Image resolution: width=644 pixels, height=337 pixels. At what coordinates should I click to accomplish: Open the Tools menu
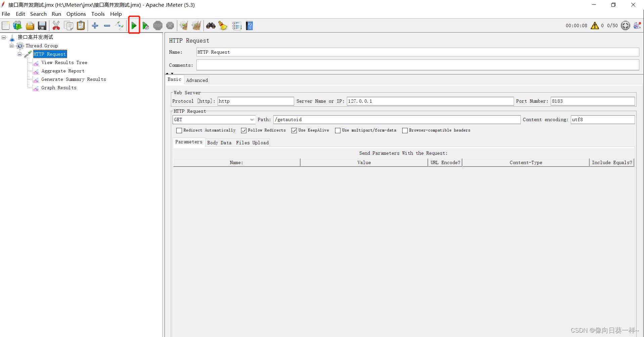[x=98, y=14]
